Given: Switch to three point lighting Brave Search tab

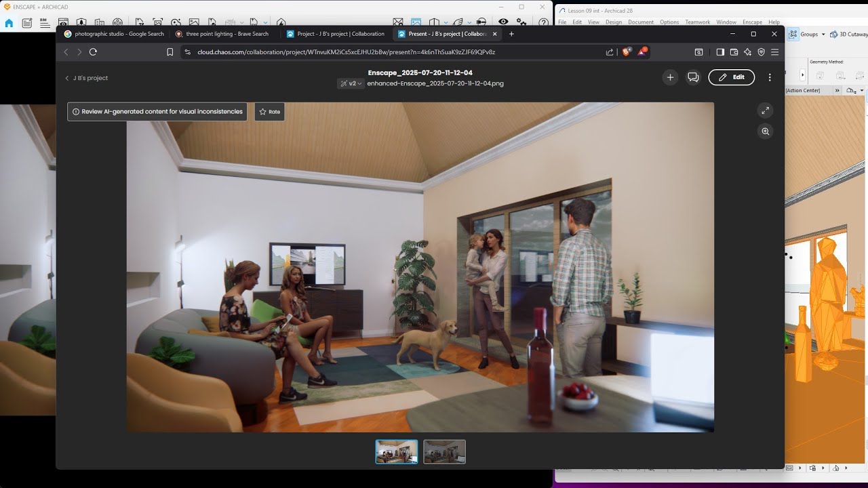Looking at the screenshot, I should (222, 34).
